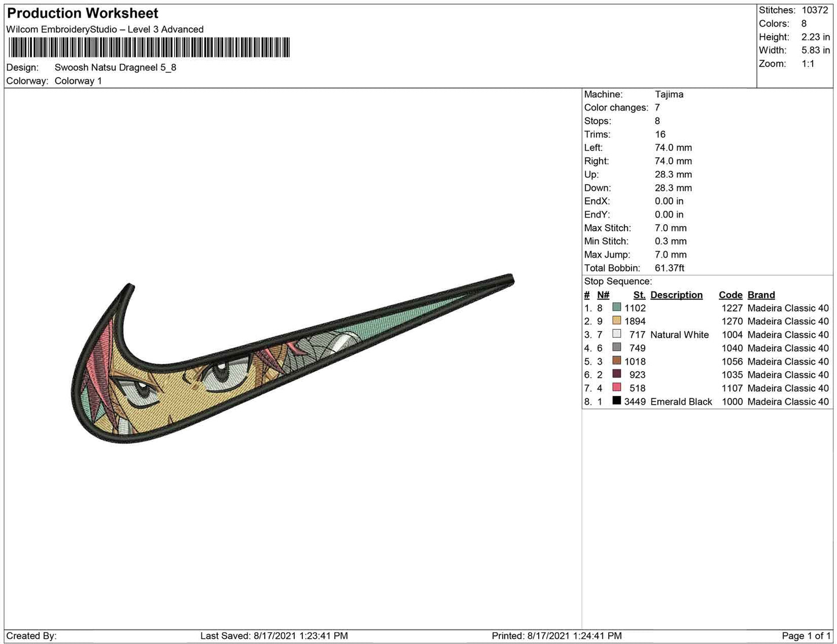The image size is (837, 644).
Task: Select the "Left:" measurement label
Action: (593, 148)
